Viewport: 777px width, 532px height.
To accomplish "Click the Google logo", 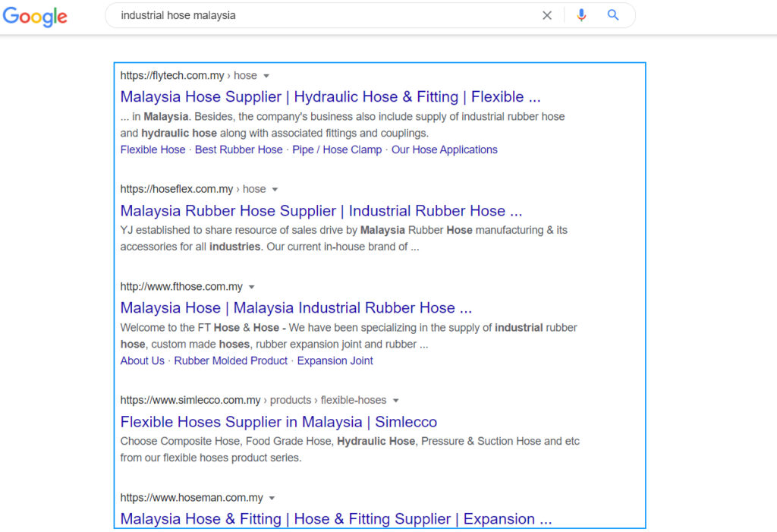I will [x=35, y=17].
